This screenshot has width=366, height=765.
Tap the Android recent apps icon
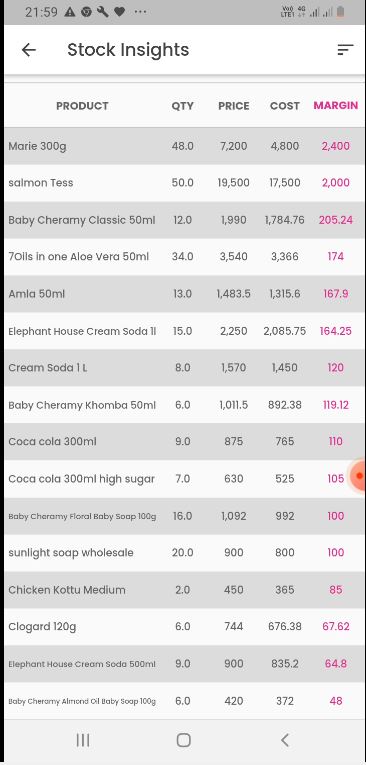(x=83, y=740)
